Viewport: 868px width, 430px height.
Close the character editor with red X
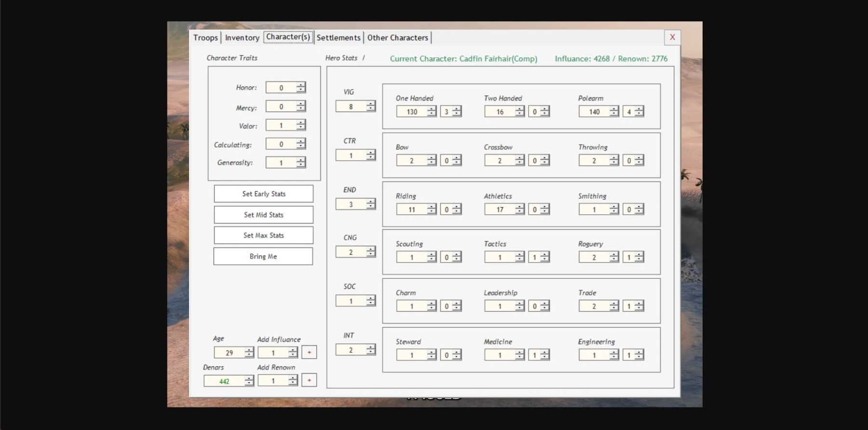tap(672, 37)
